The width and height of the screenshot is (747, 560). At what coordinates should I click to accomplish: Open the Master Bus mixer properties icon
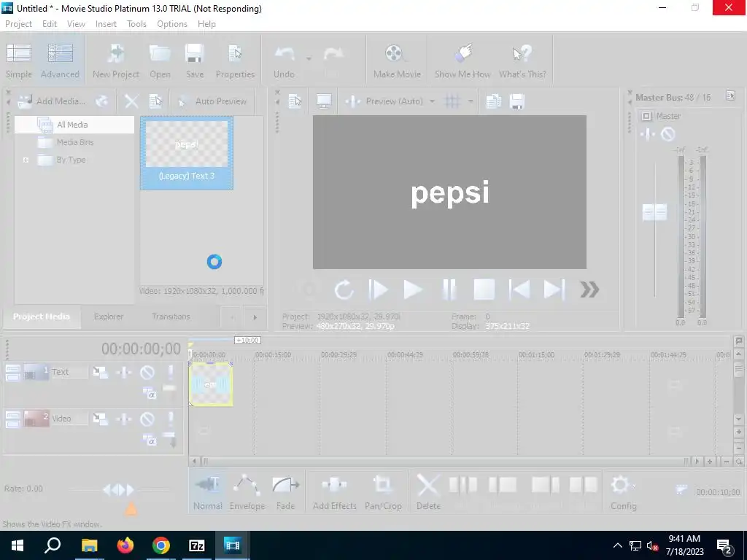tap(730, 96)
